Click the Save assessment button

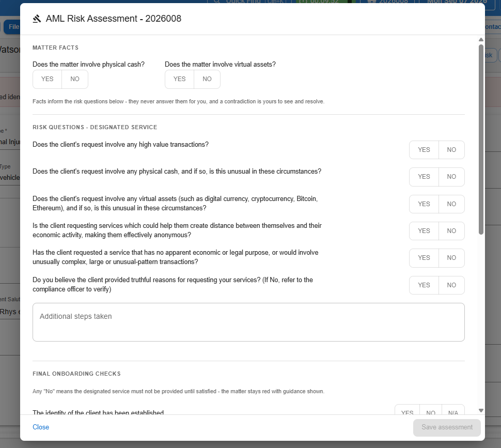[447, 427]
